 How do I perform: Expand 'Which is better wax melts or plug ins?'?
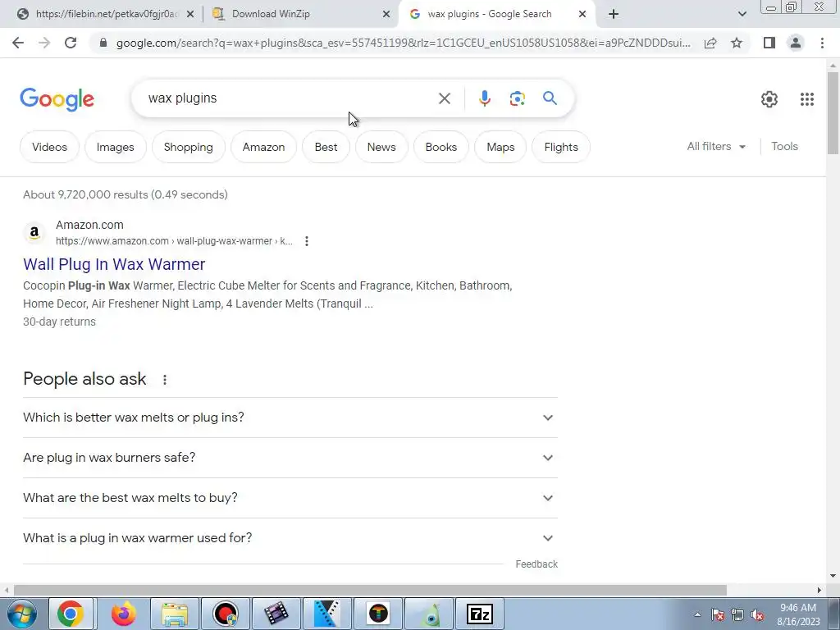pyautogui.click(x=290, y=418)
